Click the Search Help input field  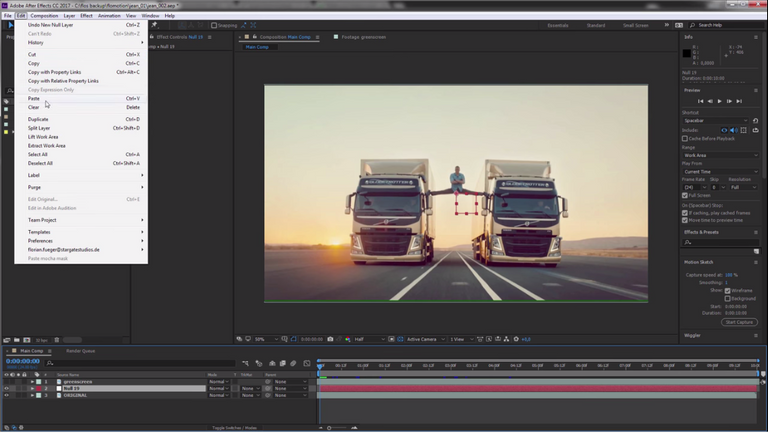click(x=727, y=25)
